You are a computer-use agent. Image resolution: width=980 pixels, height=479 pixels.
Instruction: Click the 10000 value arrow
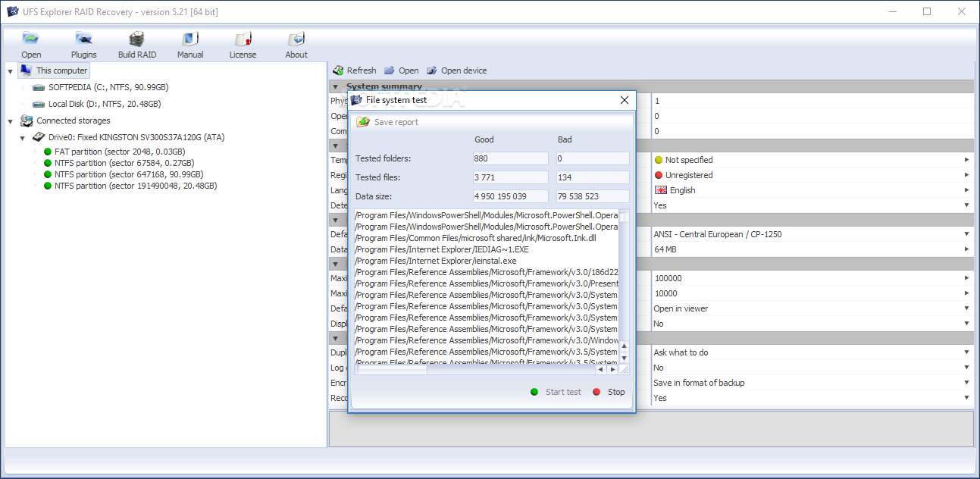pos(966,293)
